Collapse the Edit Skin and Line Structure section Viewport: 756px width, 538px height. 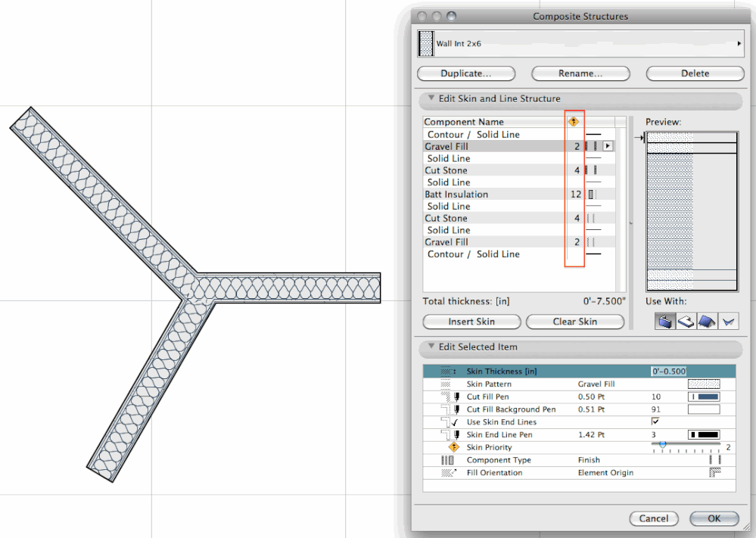point(431,98)
